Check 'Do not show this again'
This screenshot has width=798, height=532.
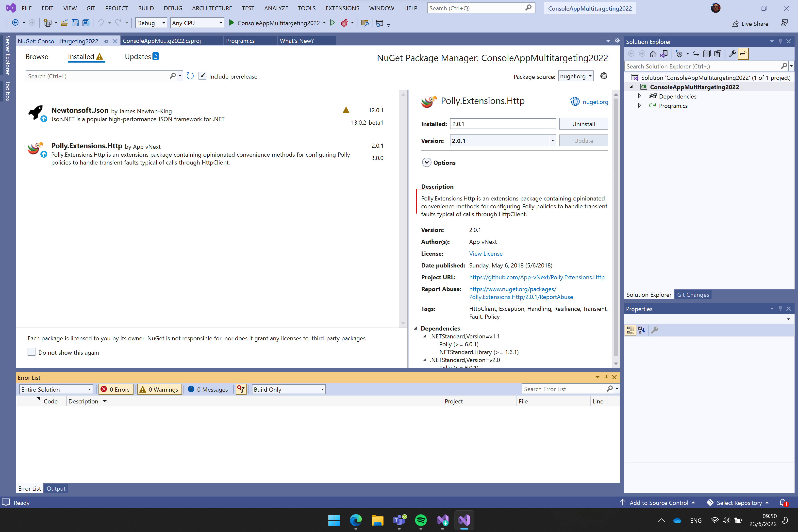(32, 352)
